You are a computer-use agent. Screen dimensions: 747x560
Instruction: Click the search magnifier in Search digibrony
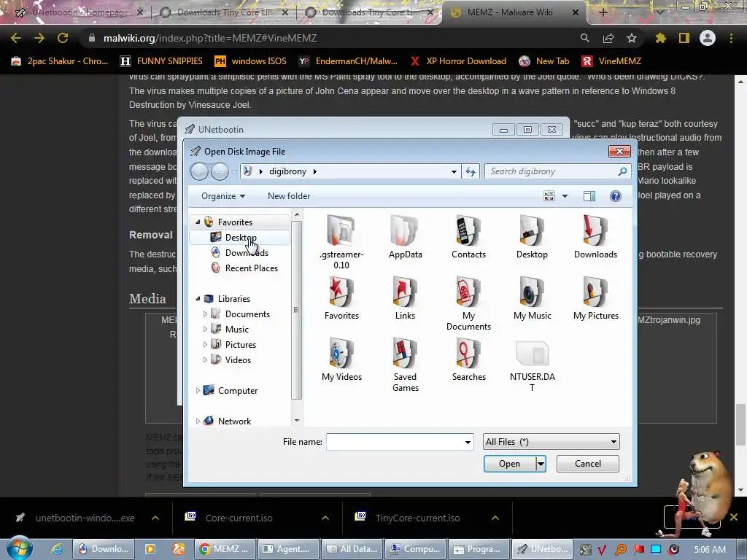(622, 171)
